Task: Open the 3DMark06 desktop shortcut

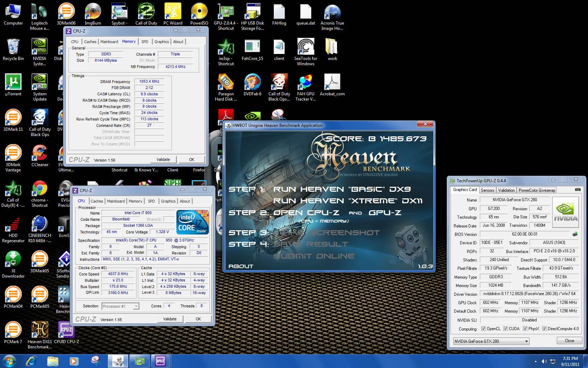Action: tap(66, 14)
